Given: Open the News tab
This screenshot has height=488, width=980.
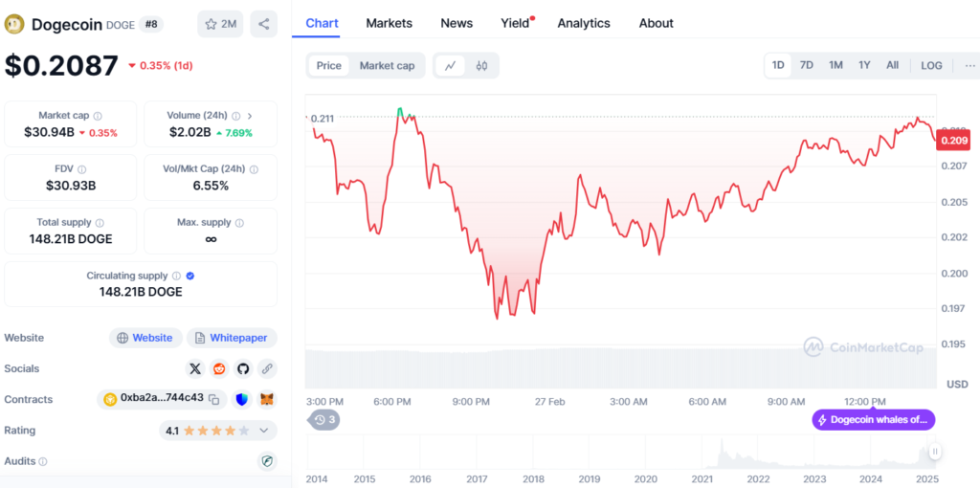Looking at the screenshot, I should click(457, 23).
